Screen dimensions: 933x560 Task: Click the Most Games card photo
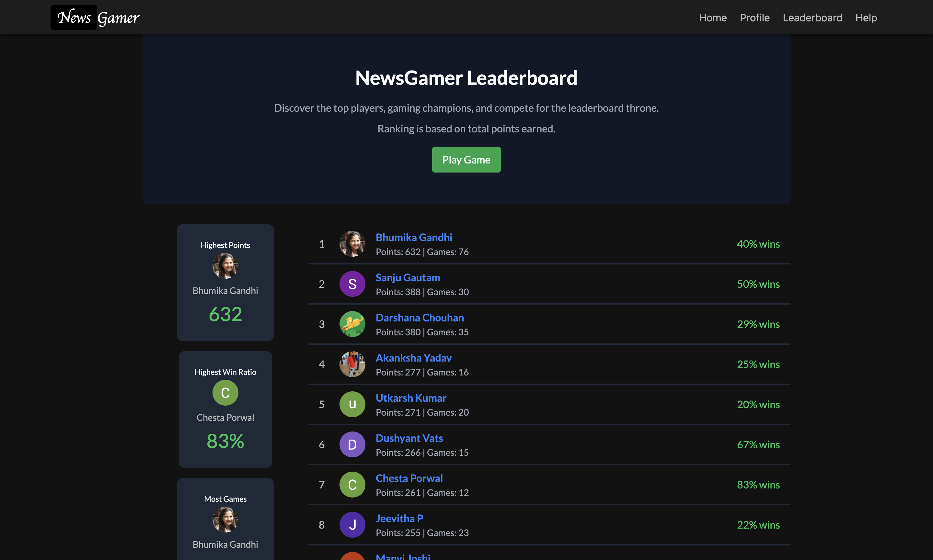click(225, 519)
